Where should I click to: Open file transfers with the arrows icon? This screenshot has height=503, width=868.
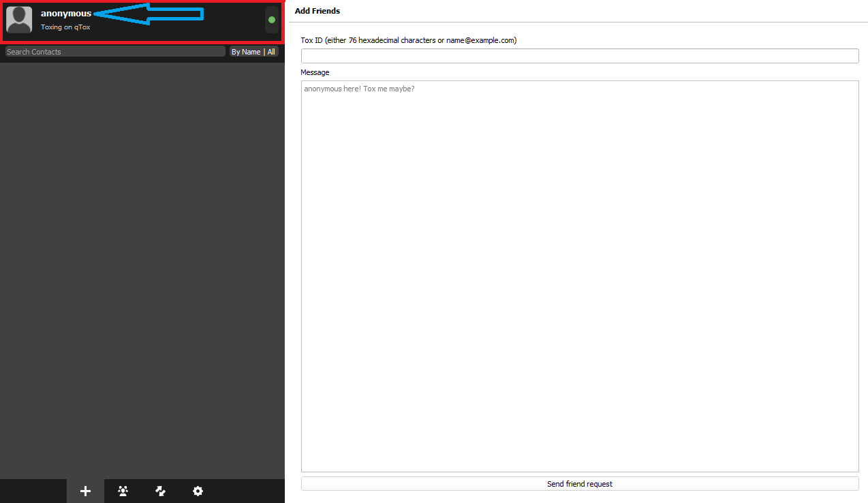click(161, 491)
